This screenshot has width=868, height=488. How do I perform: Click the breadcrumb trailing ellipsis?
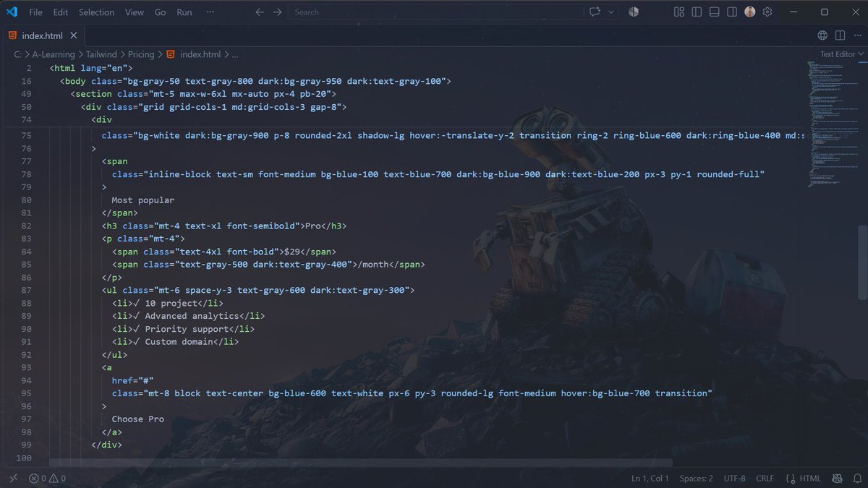[x=235, y=54]
